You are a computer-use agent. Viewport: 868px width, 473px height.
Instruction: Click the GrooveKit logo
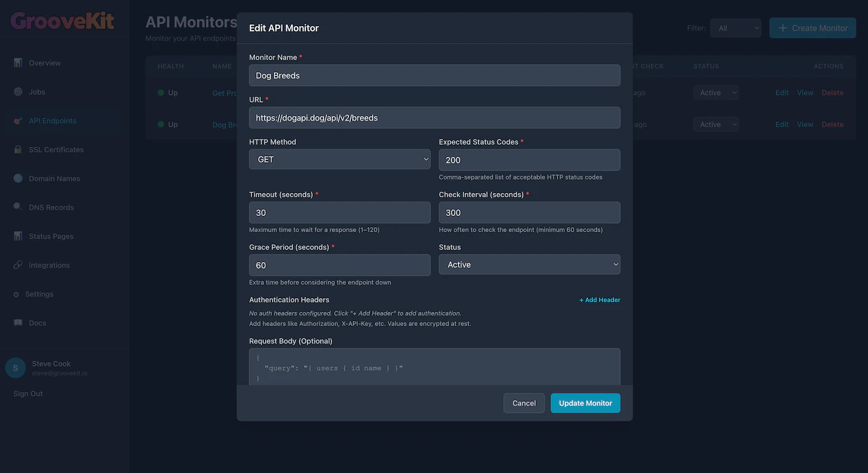point(62,21)
